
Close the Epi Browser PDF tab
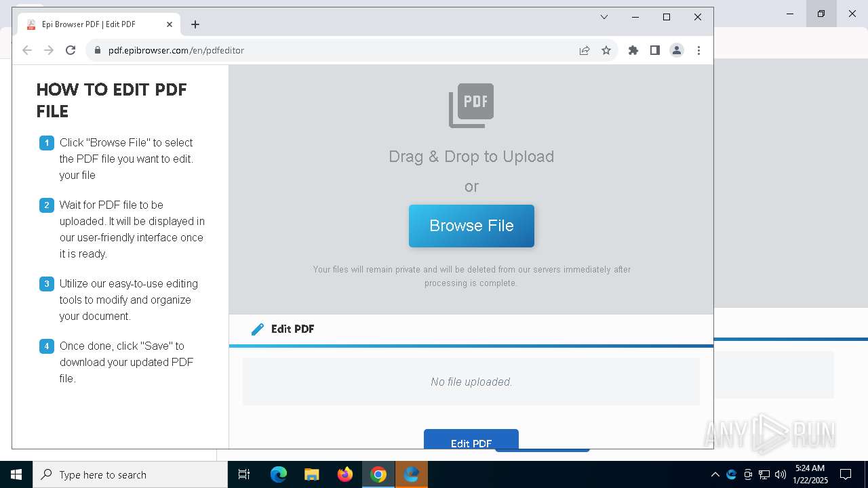point(170,24)
